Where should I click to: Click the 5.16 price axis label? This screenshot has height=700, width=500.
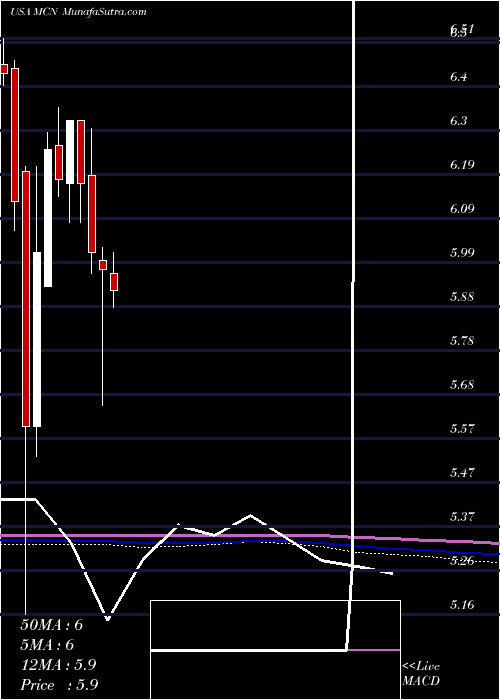coord(462,605)
